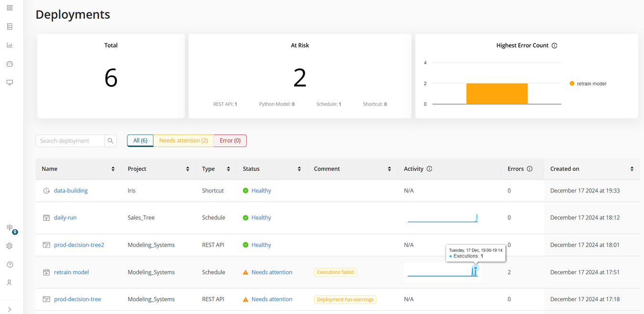Click green healthy icon in prod-decision-tree2 row
The image size is (644, 314).
[246, 245]
